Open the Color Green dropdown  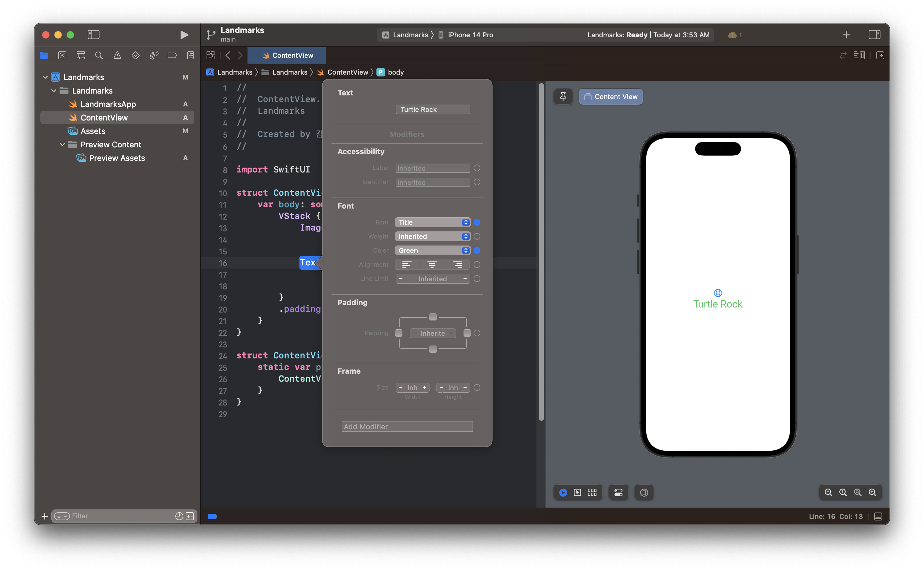pyautogui.click(x=432, y=250)
